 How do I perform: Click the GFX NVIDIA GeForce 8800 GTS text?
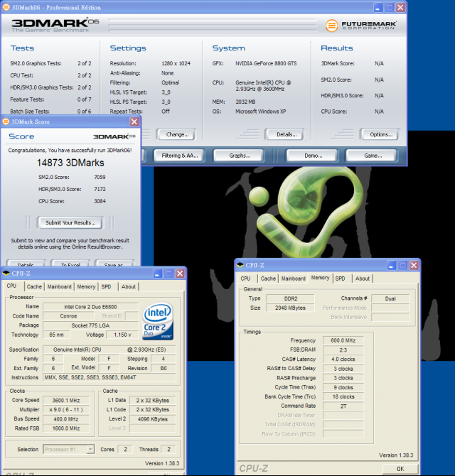(x=266, y=63)
